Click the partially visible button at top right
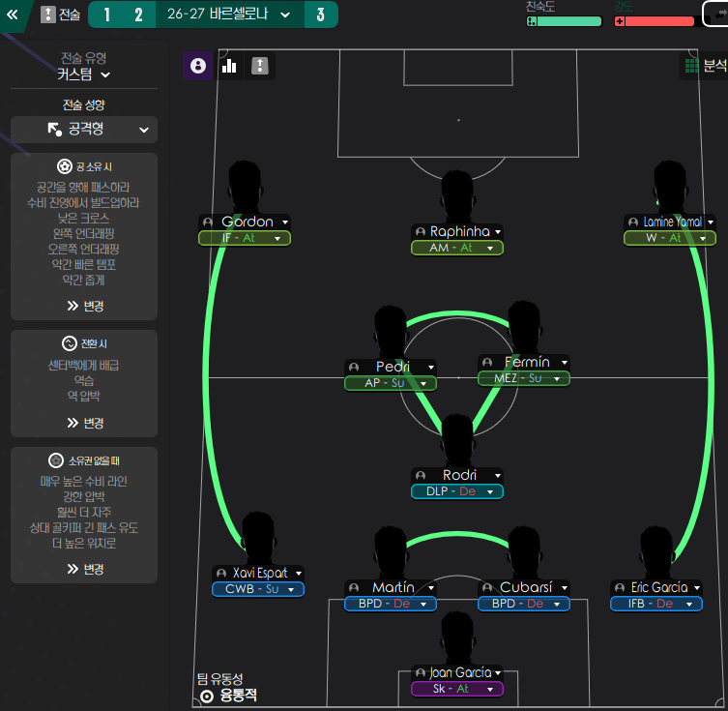This screenshot has height=711, width=728. tap(716, 14)
